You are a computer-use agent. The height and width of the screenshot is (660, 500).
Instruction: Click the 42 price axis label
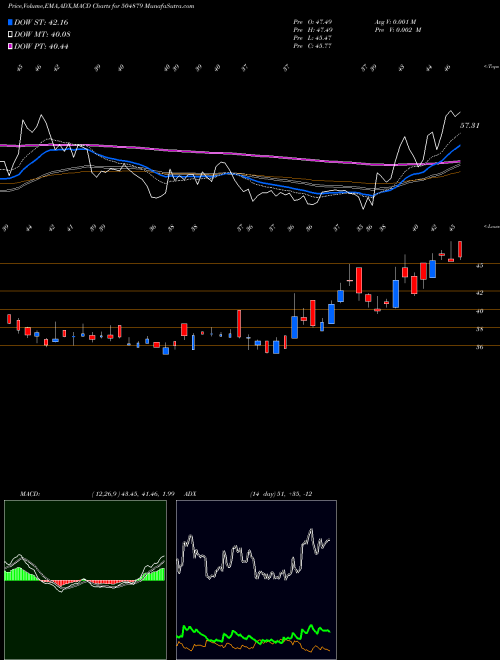click(479, 293)
